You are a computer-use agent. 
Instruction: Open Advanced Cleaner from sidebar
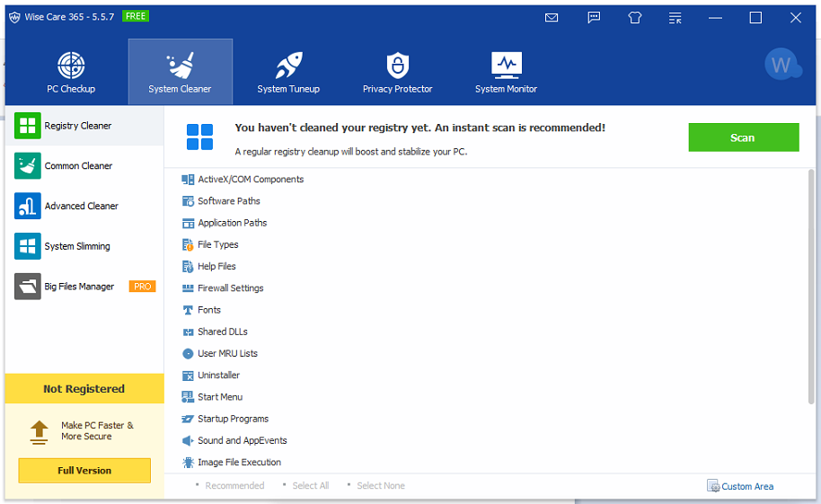pyautogui.click(x=84, y=206)
